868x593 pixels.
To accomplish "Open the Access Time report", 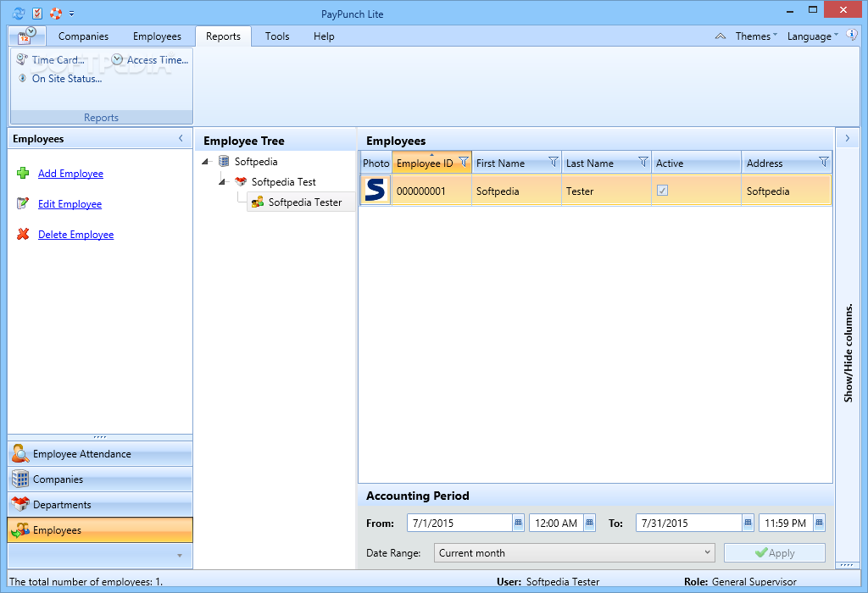I will [x=150, y=60].
